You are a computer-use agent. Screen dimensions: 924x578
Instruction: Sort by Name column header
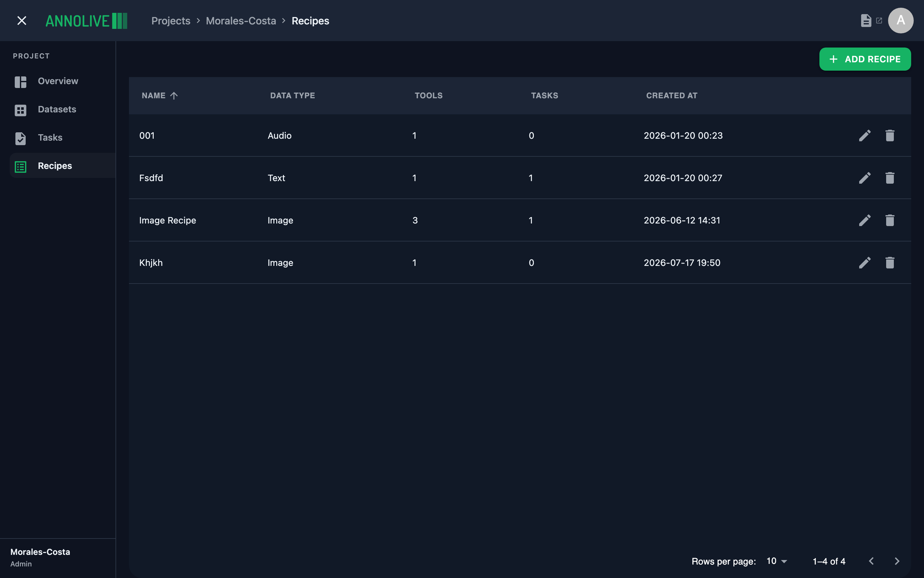tap(153, 96)
